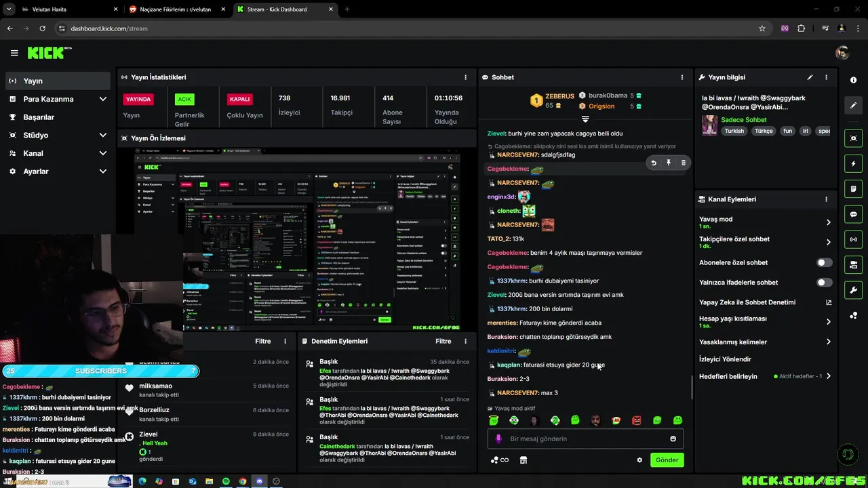Open Yayın İstatistikleri panel options menu

tap(465, 77)
